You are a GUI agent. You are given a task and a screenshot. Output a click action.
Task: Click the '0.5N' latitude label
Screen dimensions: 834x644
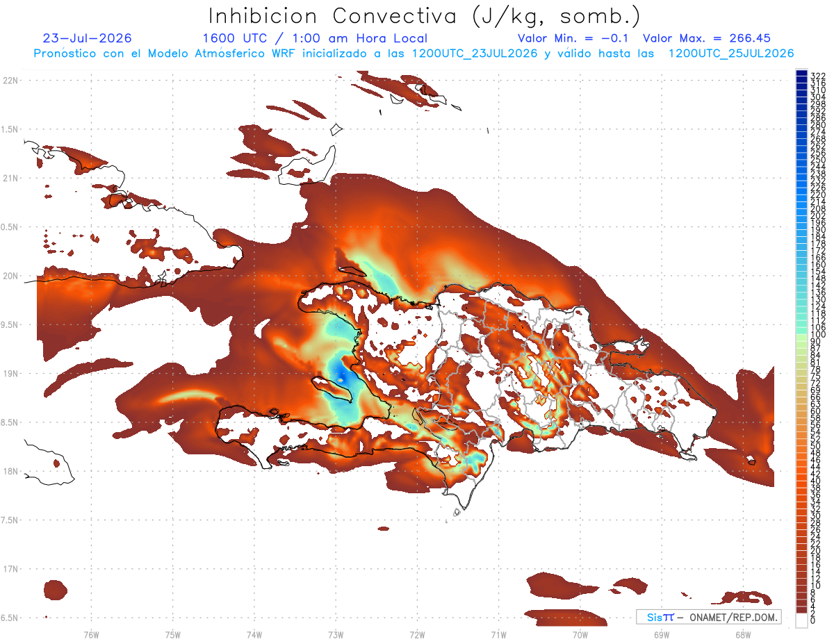[10, 227]
